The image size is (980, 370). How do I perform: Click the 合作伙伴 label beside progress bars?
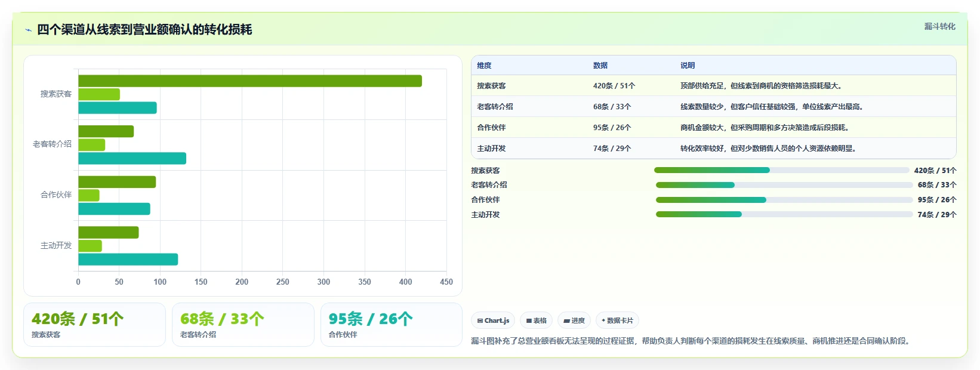pyautogui.click(x=485, y=200)
